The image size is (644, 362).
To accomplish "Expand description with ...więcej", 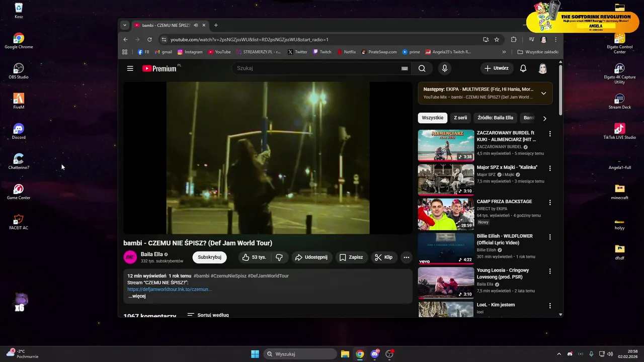I will point(137,296).
